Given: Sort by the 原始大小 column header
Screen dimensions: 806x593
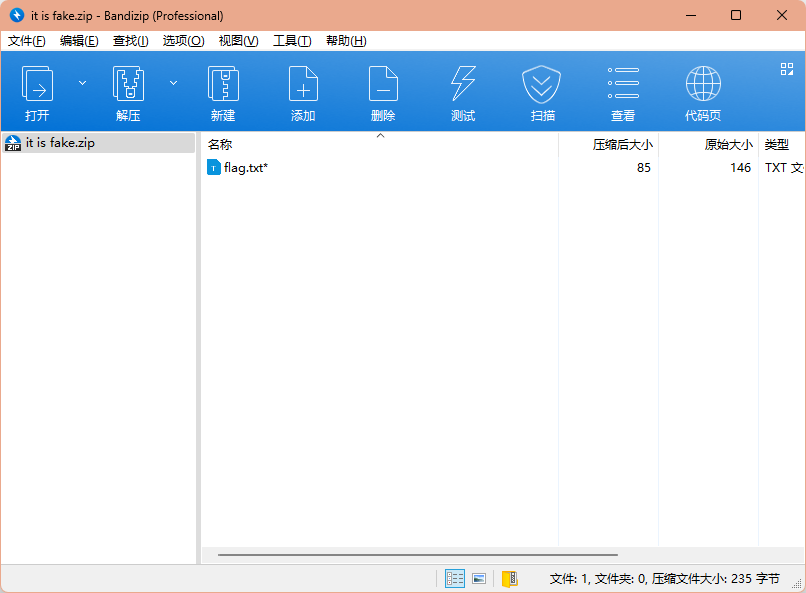Looking at the screenshot, I should (x=727, y=144).
